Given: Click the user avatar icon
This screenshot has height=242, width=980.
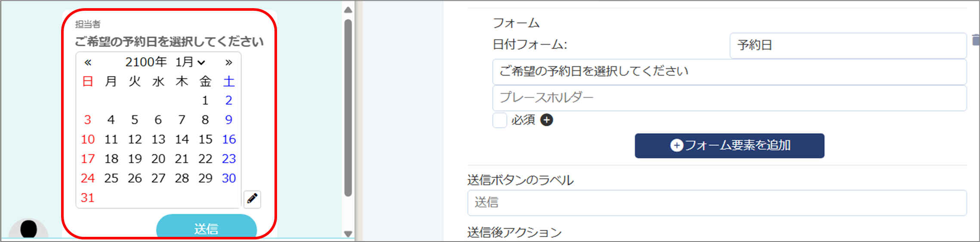Looking at the screenshot, I should [x=28, y=228].
